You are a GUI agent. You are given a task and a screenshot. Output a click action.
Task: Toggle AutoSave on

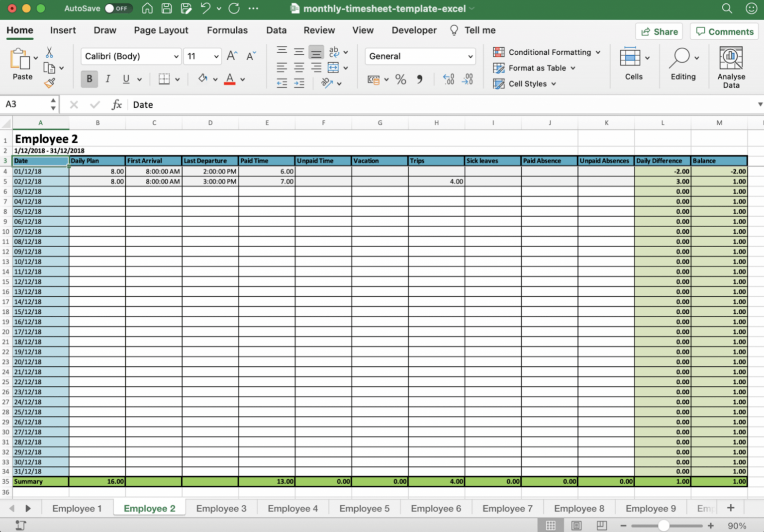point(119,8)
